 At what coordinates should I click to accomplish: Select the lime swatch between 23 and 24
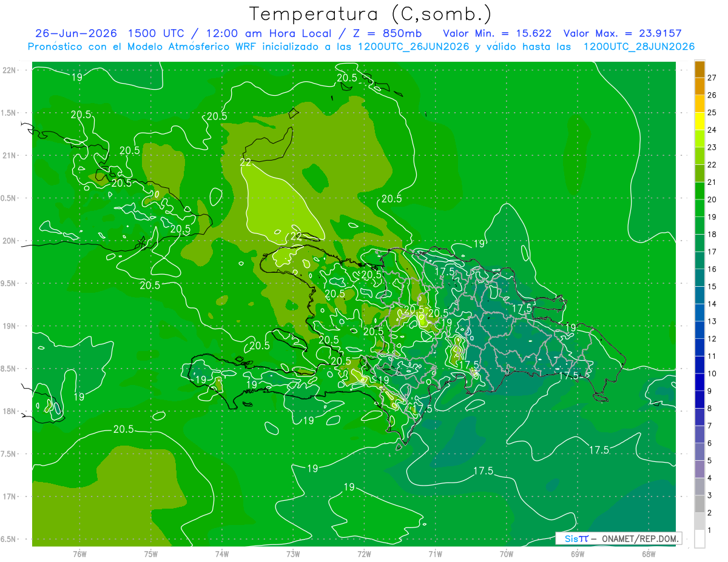pos(699,138)
